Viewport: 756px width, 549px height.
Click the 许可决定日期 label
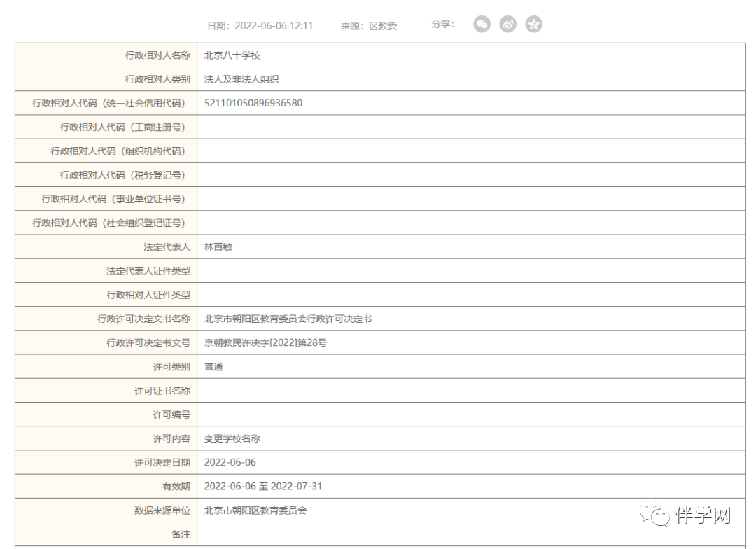click(162, 463)
